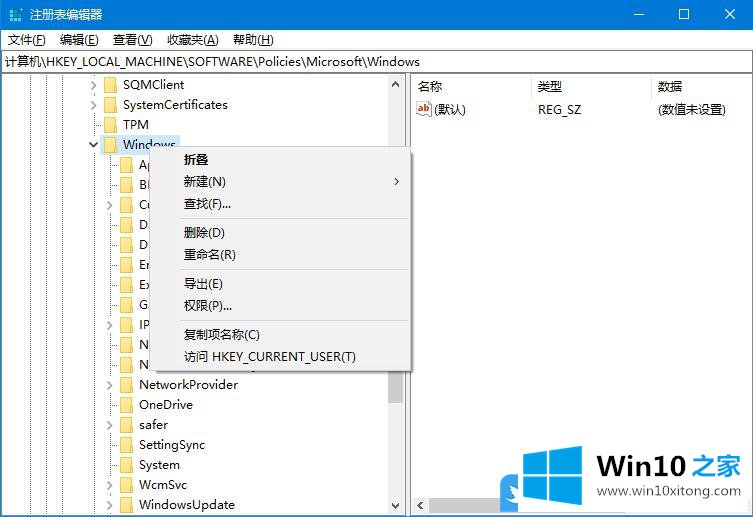Click the ab string value icon for (默认)
This screenshot has width=753, height=517.
point(424,109)
